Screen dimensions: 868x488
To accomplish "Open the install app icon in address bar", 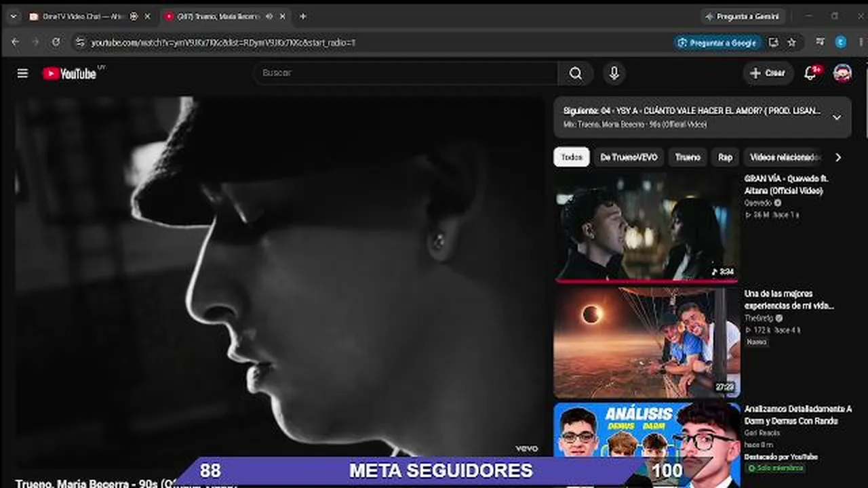I will tap(773, 42).
